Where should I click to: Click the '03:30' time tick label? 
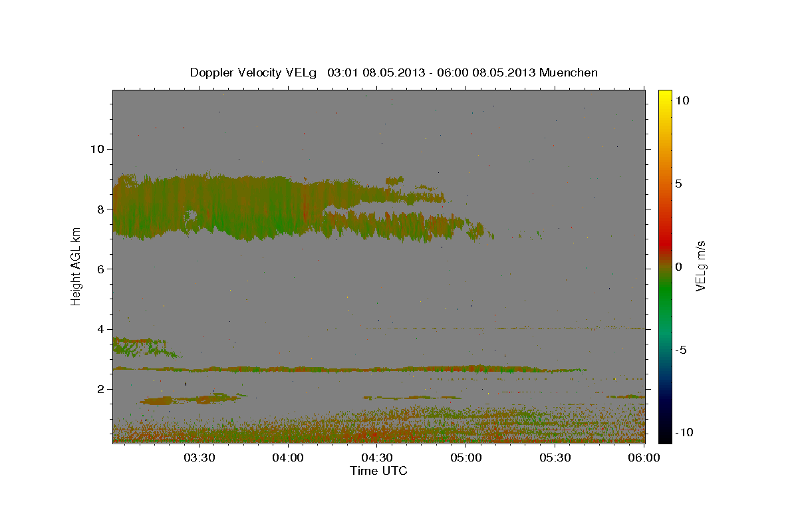(199, 458)
